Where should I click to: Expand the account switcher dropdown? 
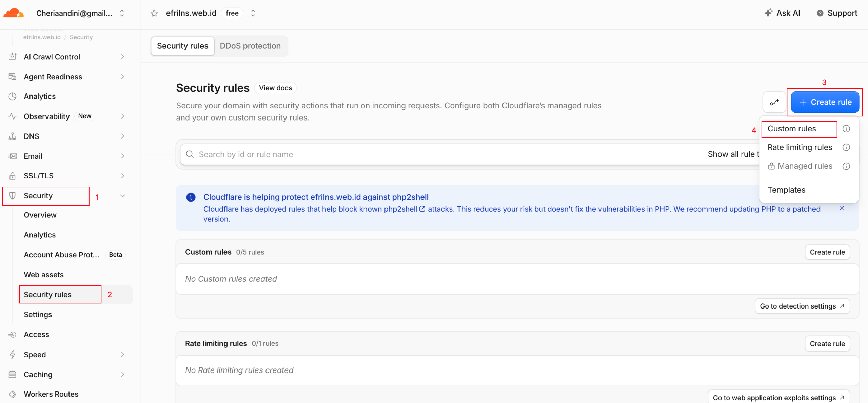point(122,13)
